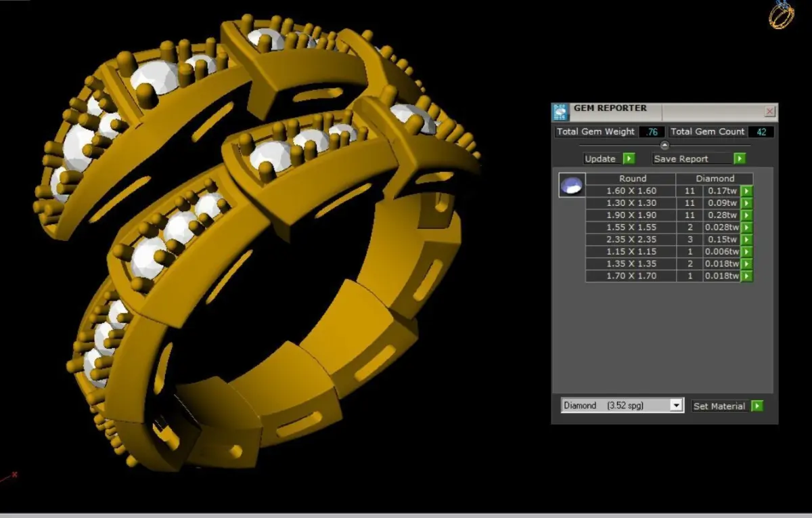
Task: Click the green arrow for 1.35 X 1.35 row
Action: point(746,264)
